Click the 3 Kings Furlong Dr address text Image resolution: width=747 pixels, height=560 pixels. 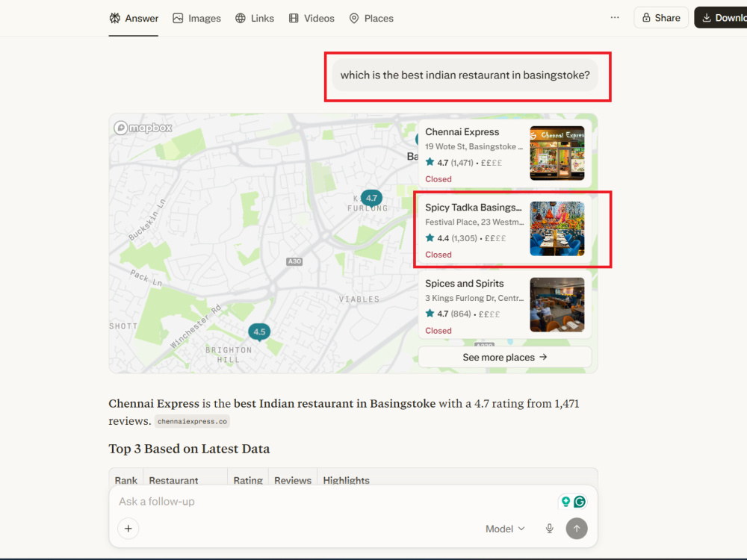coord(474,298)
